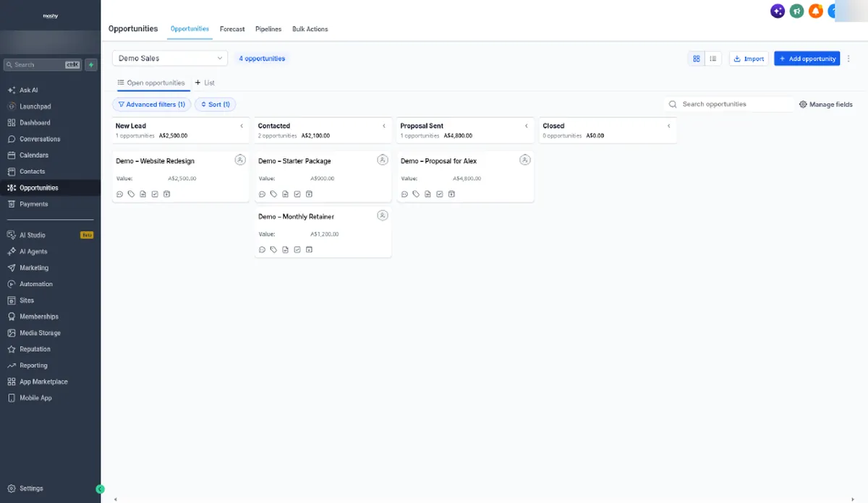Image resolution: width=868 pixels, height=503 pixels.
Task: Collapse the Proposal Sent stage column
Action: coord(527,126)
